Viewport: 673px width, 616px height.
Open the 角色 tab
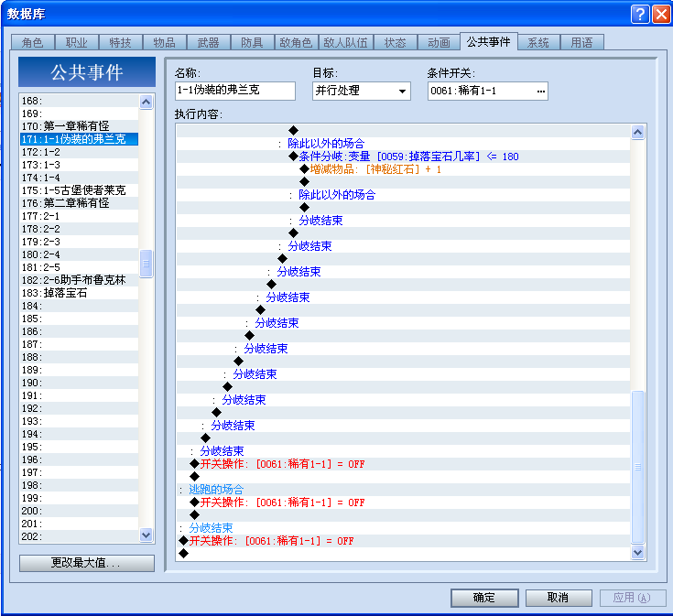point(33,42)
